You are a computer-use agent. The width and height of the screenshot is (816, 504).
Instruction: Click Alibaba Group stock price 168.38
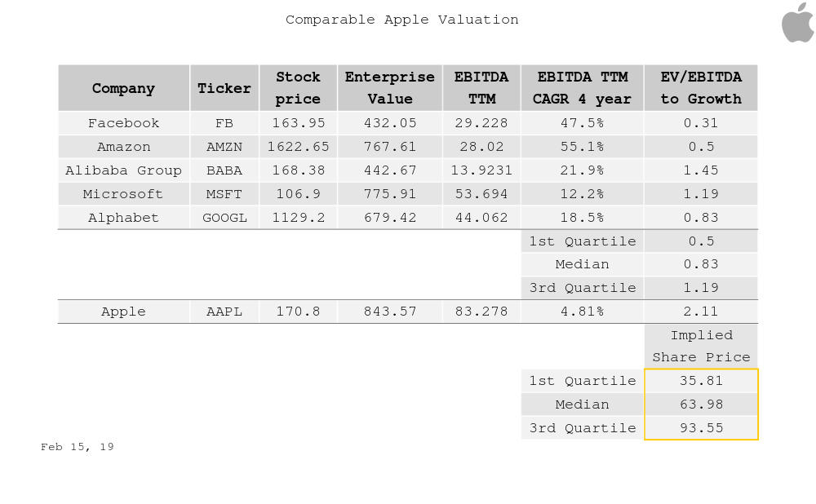tap(298, 170)
